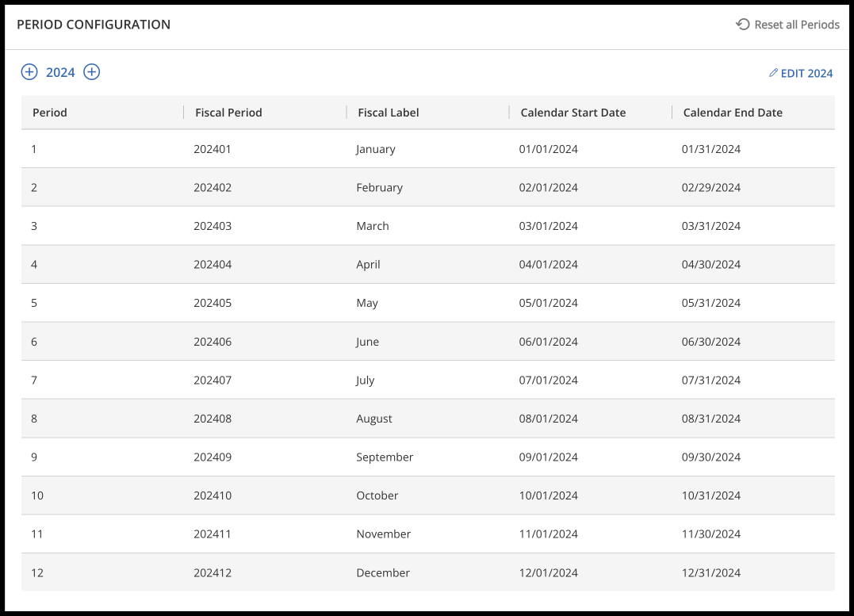854x616 pixels.
Task: Open the EDIT 2024 link
Action: pos(801,74)
